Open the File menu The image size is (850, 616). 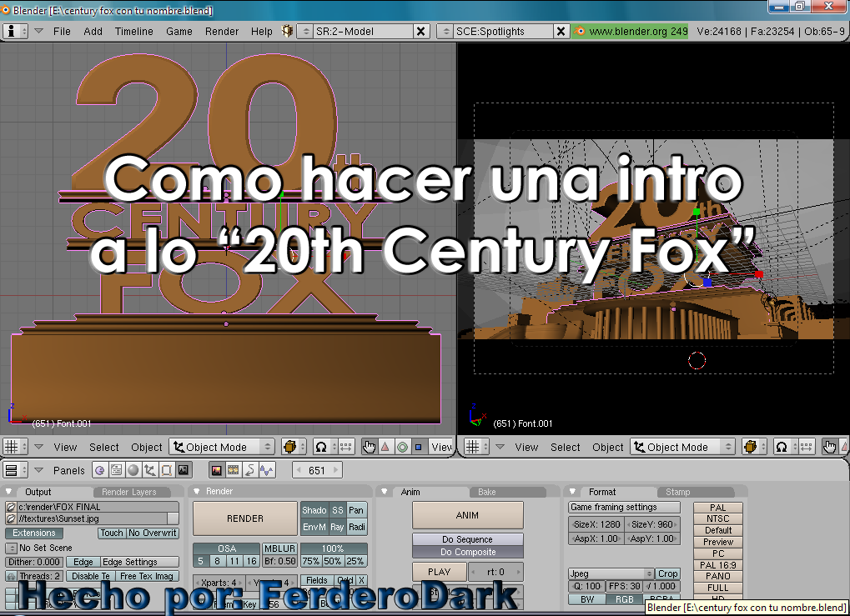pyautogui.click(x=62, y=32)
